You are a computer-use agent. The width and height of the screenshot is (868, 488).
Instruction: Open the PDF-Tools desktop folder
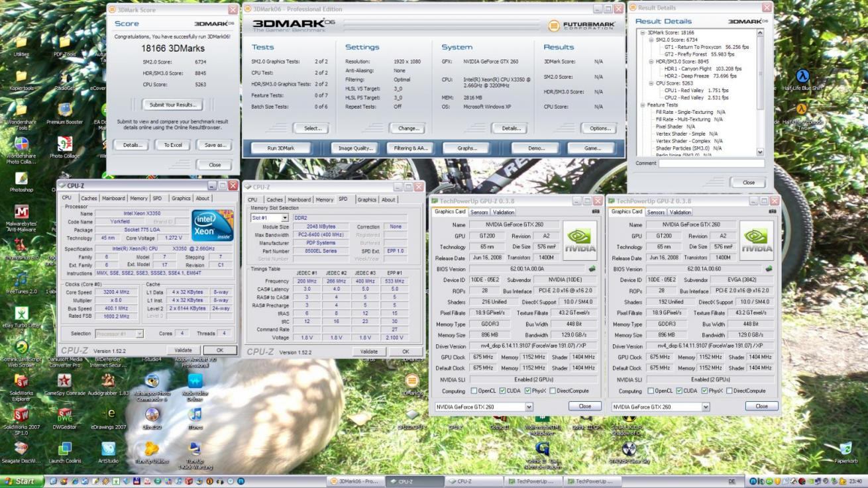64,46
